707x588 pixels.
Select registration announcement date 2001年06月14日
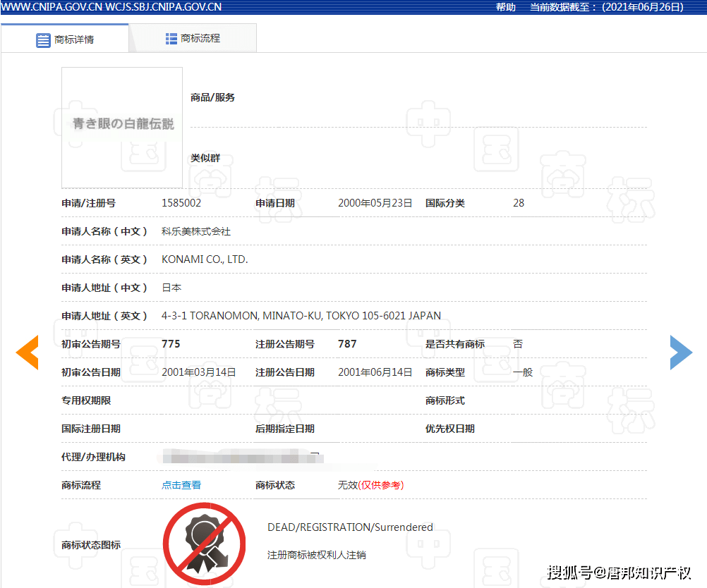click(375, 372)
